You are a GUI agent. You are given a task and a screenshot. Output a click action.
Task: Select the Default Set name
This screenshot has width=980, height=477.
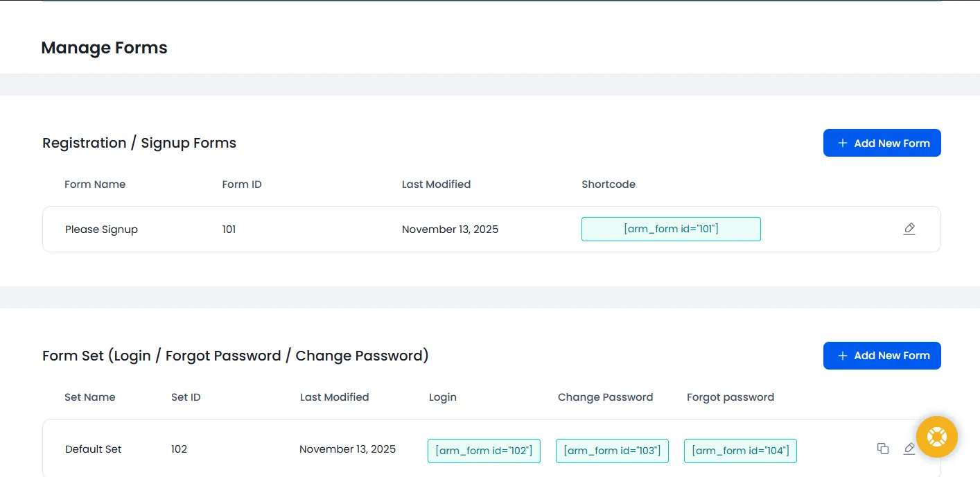(93, 449)
